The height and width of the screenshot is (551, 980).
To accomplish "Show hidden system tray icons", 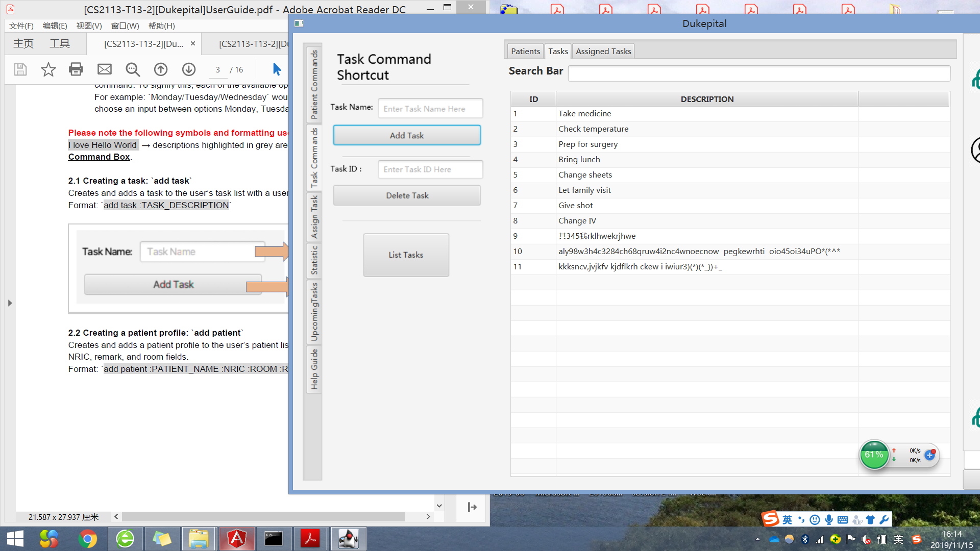I will click(757, 539).
